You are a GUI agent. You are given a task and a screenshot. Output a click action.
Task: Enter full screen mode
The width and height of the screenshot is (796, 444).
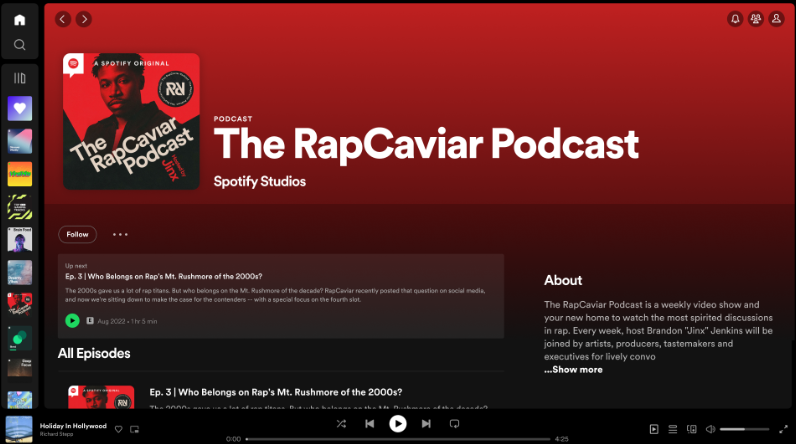783,429
